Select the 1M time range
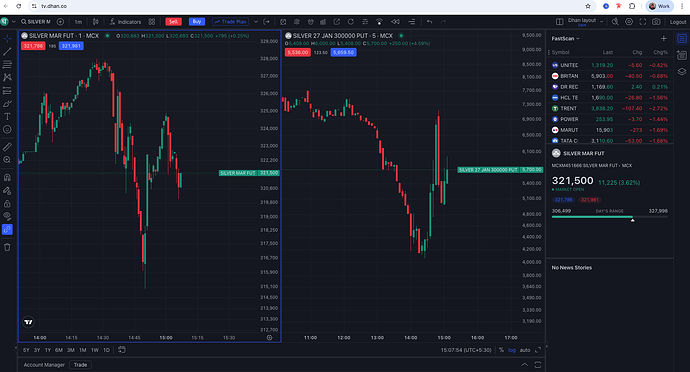This screenshot has height=372, width=690. point(83,350)
